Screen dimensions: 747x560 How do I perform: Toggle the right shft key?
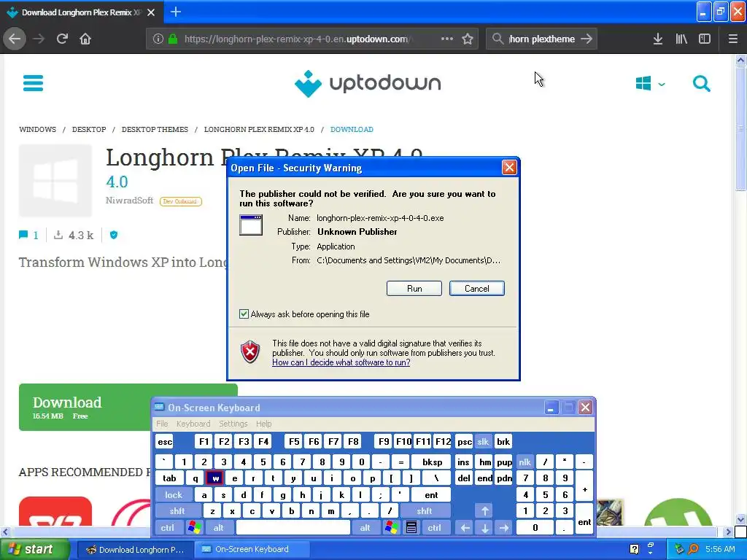pyautogui.click(x=424, y=511)
